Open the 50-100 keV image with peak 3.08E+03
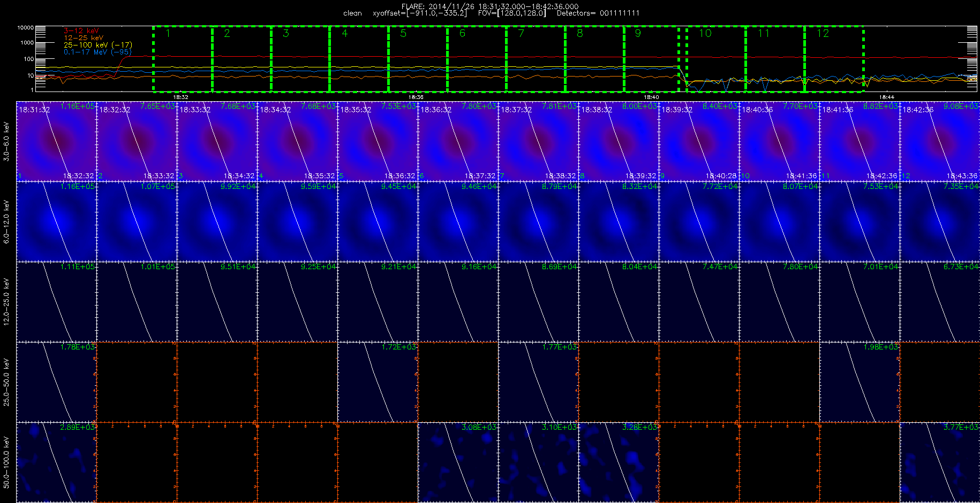Screen dimensions: 980x503 458,462
